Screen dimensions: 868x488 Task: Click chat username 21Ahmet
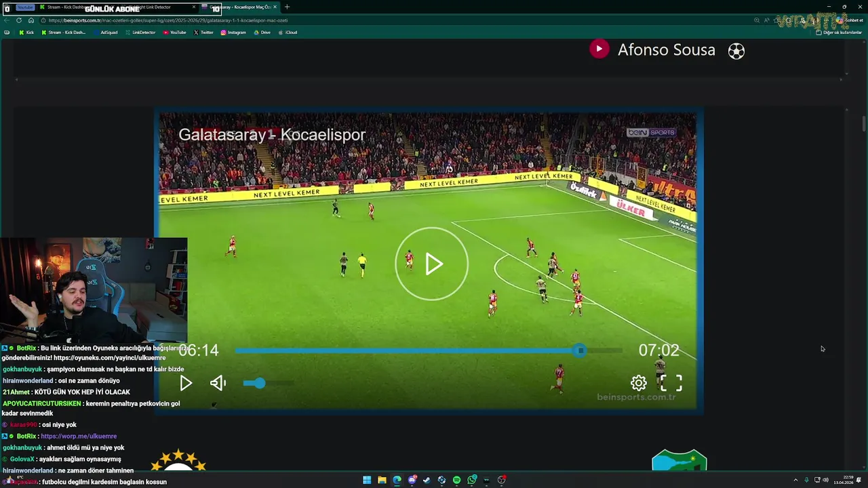pyautogui.click(x=16, y=392)
